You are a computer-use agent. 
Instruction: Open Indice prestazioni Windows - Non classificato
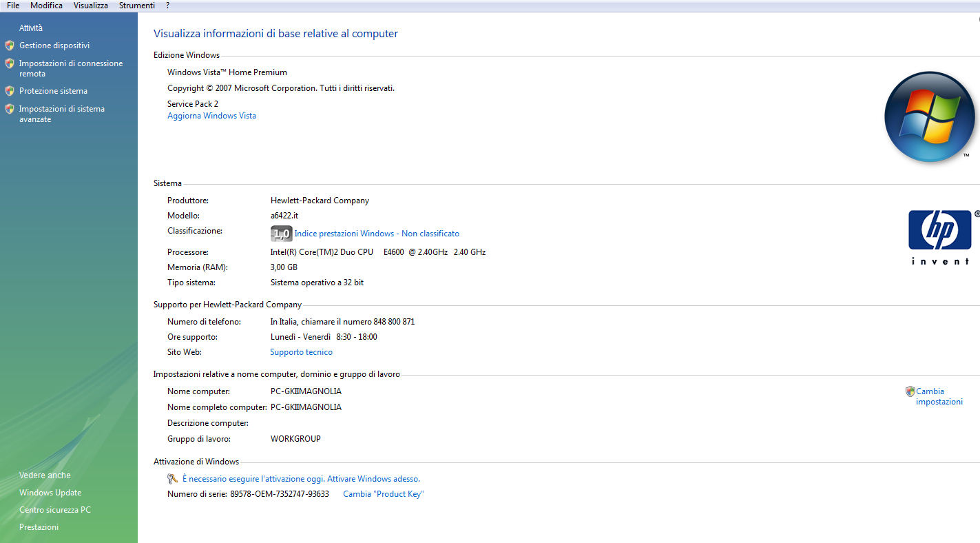point(377,234)
